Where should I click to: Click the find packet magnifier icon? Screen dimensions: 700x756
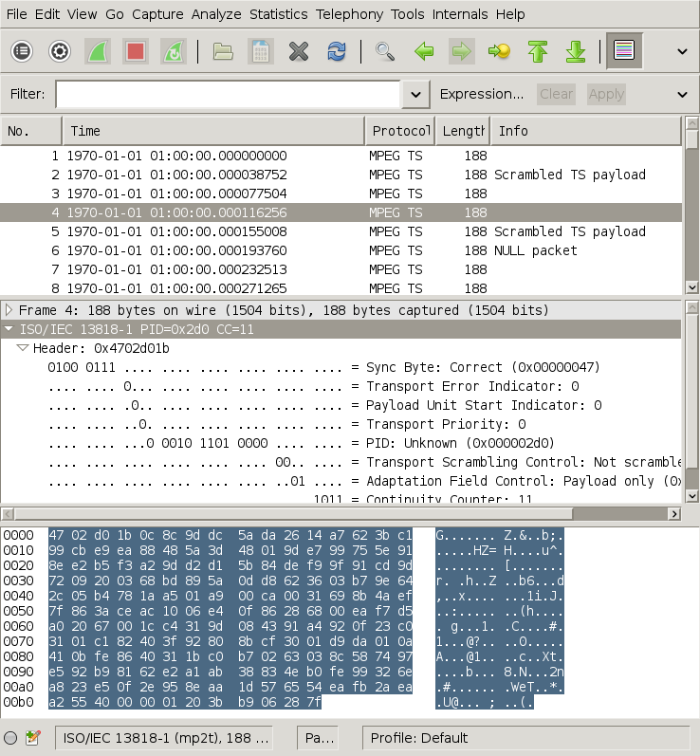(x=384, y=51)
